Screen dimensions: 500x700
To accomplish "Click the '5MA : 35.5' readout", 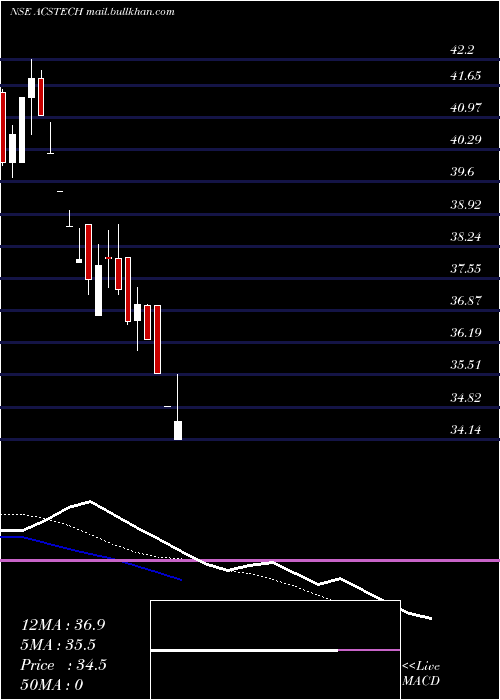I will tap(58, 645).
